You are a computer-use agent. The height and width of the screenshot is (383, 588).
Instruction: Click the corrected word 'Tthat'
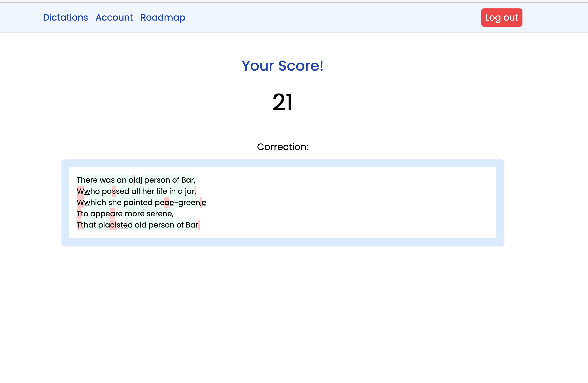point(86,225)
